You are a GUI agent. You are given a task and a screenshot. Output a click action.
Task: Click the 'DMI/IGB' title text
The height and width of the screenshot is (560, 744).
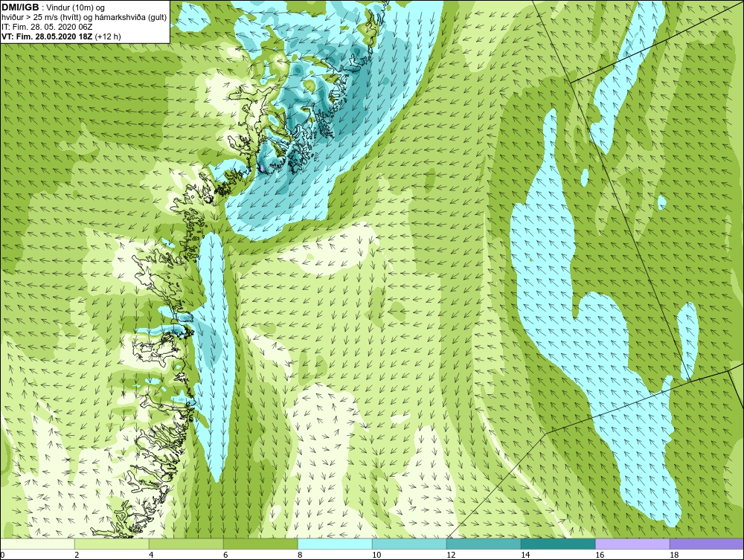[20, 7]
